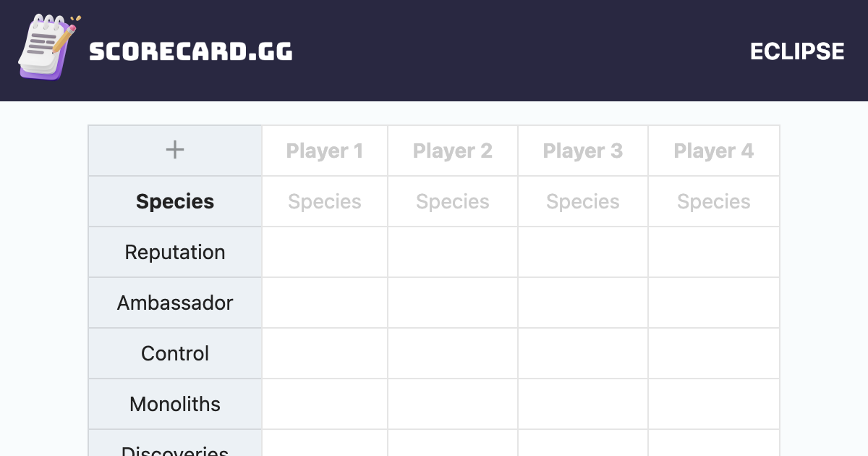868x456 pixels.
Task: Click the ECLIPSE game title
Action: tap(797, 51)
